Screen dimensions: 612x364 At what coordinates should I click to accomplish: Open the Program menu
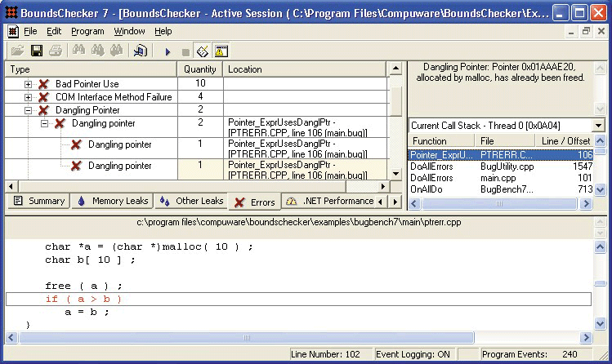click(87, 31)
